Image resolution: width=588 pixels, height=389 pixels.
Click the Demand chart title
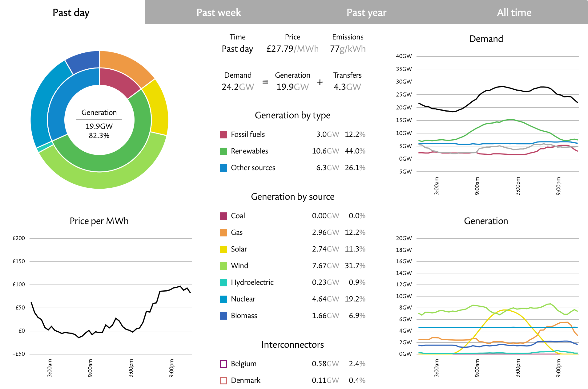pyautogui.click(x=486, y=39)
